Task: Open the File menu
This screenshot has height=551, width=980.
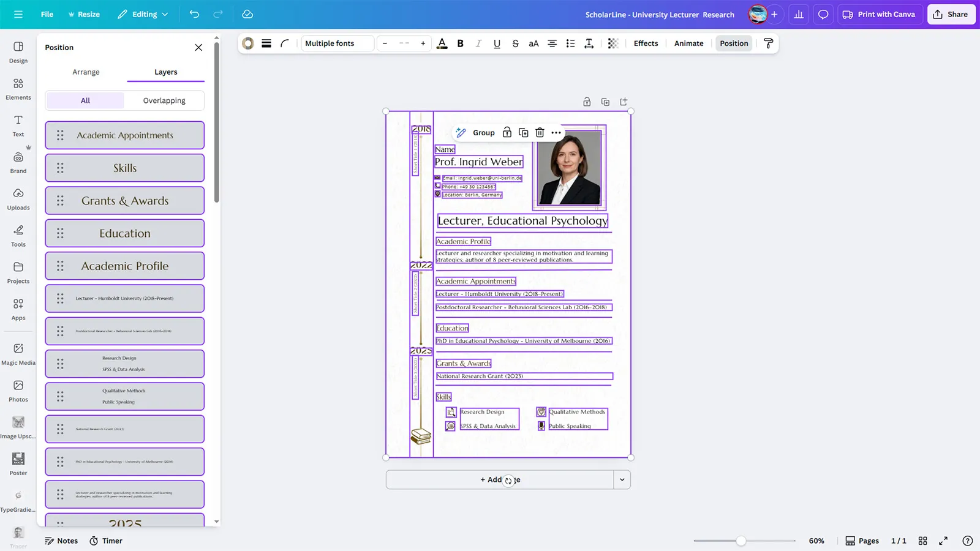Action: [47, 14]
